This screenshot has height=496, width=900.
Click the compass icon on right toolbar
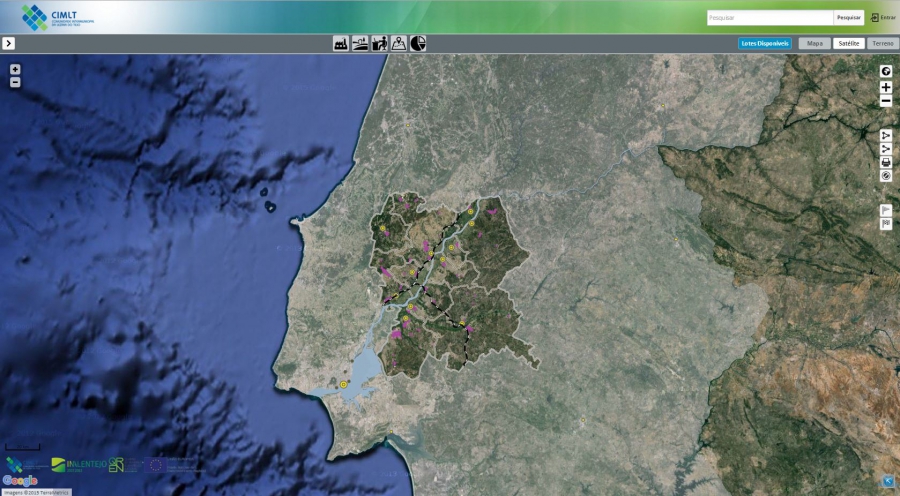tap(886, 176)
